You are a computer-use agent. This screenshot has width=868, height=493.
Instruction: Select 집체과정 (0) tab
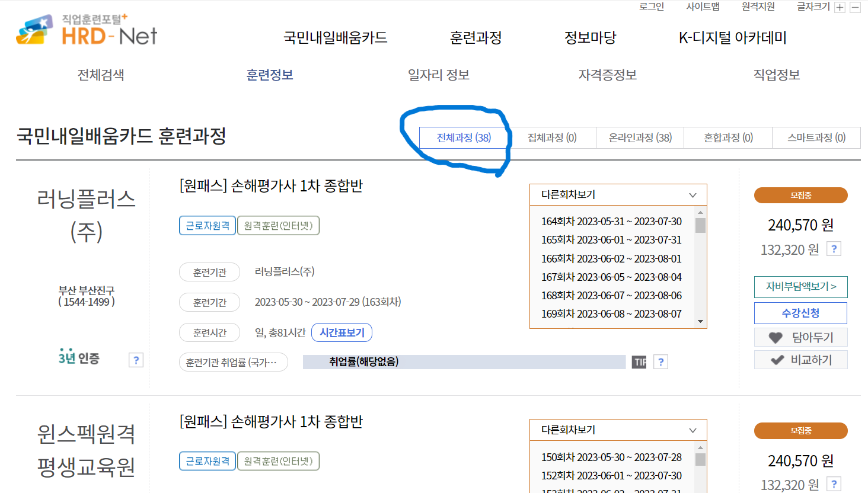coord(552,137)
